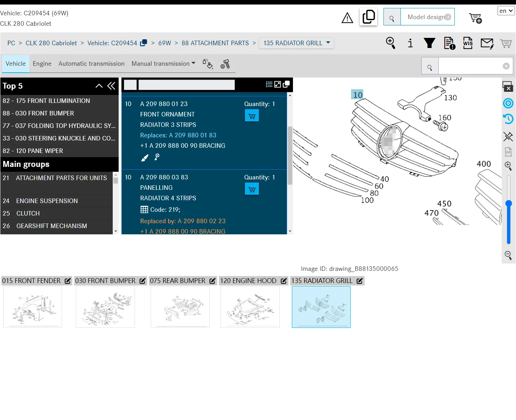Click the envelope feedback icon

click(487, 43)
